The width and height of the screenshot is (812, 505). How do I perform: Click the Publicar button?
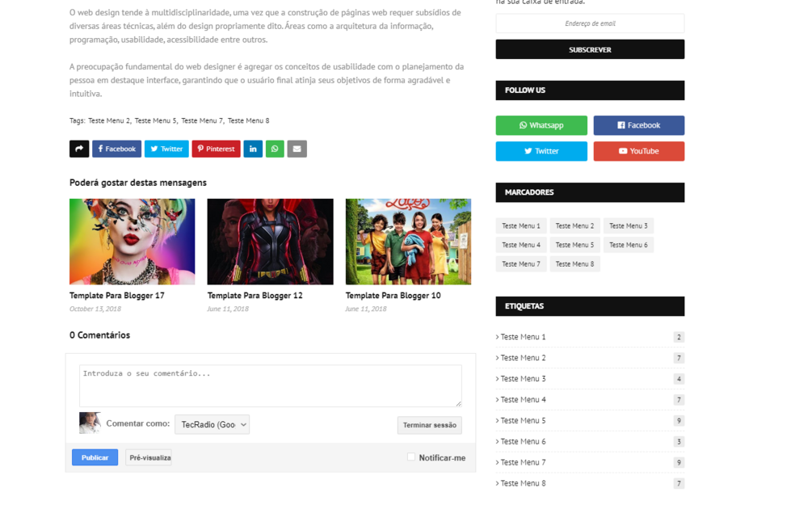[x=95, y=457]
